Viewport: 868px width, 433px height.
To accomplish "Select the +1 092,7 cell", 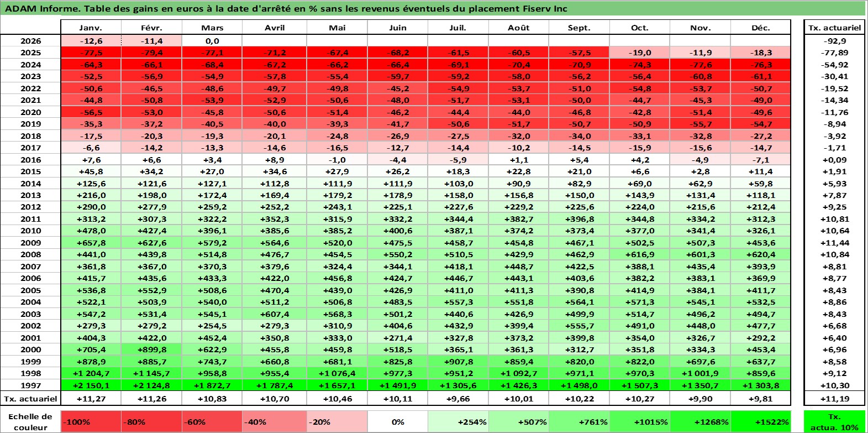I will pos(518,373).
